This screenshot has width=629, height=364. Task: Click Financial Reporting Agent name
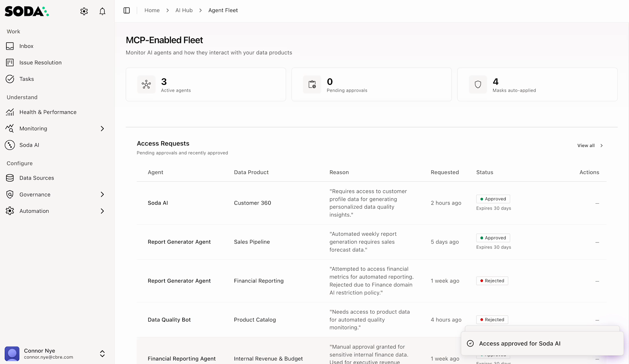pyautogui.click(x=182, y=359)
